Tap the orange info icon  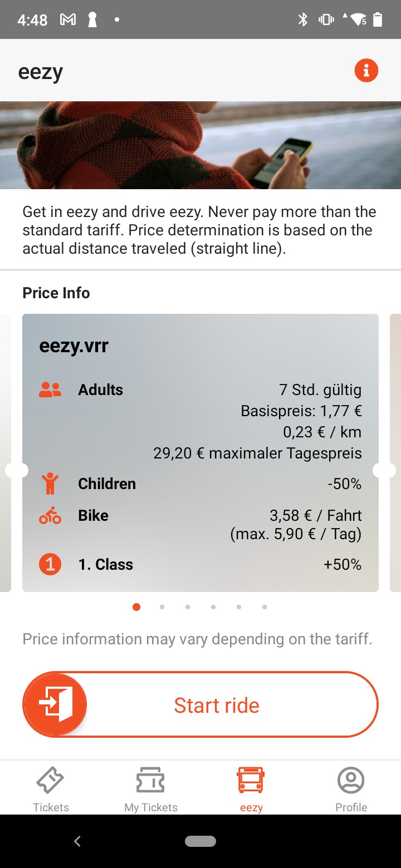coord(366,71)
